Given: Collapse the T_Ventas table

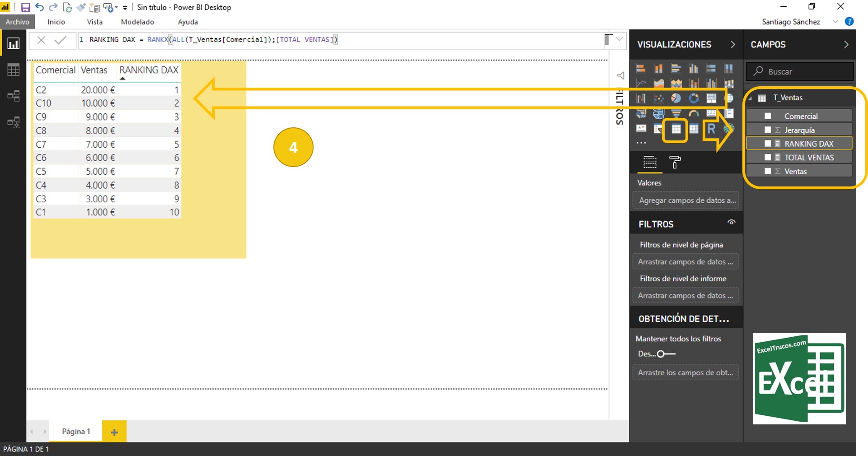Looking at the screenshot, I should [x=751, y=98].
